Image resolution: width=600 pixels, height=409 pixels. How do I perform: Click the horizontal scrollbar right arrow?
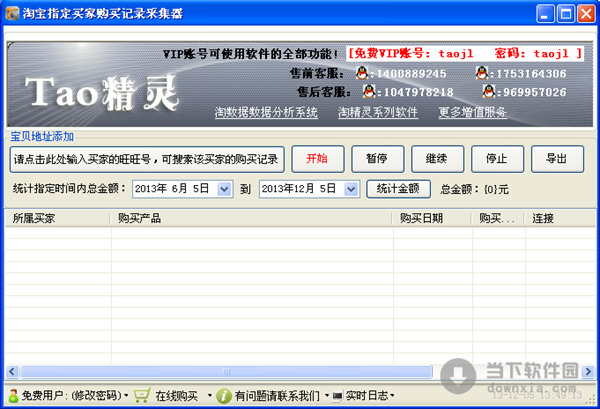pyautogui.click(x=588, y=371)
